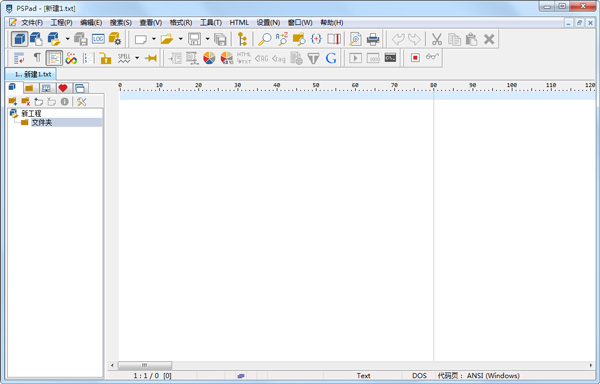The width and height of the screenshot is (600, 384).
Task: Open the print preview icon
Action: [x=355, y=39]
